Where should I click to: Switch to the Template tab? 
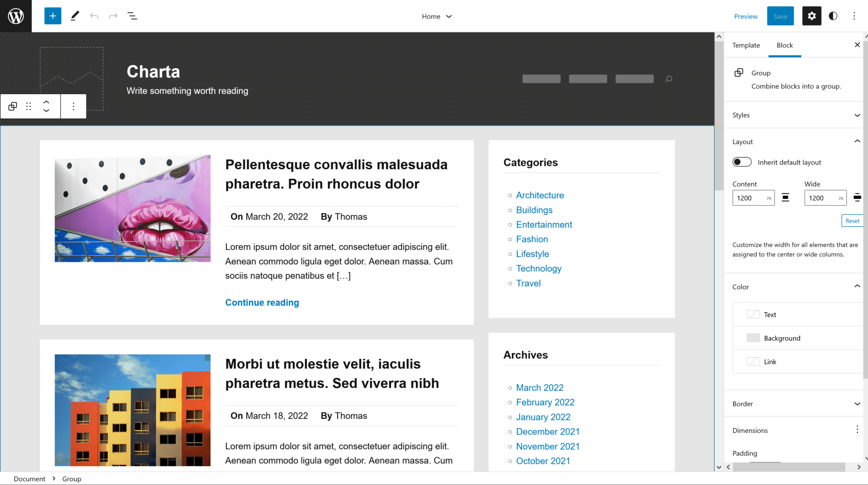coord(746,45)
